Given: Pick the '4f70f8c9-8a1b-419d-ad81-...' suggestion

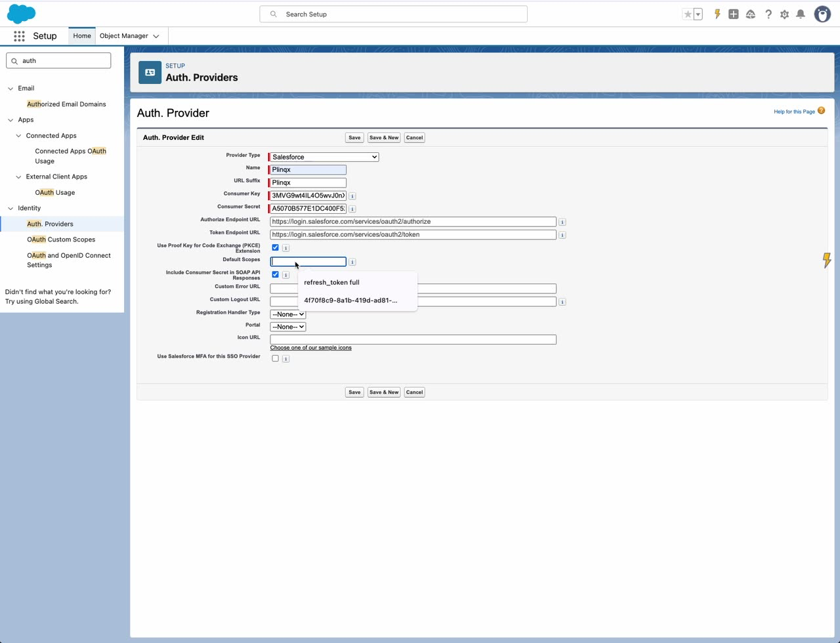Looking at the screenshot, I should coord(358,301).
